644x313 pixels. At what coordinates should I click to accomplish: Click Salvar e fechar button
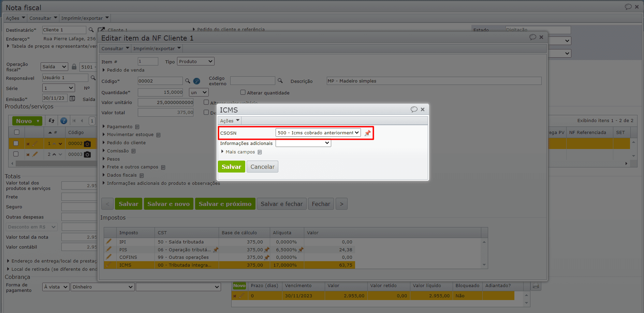[282, 204]
